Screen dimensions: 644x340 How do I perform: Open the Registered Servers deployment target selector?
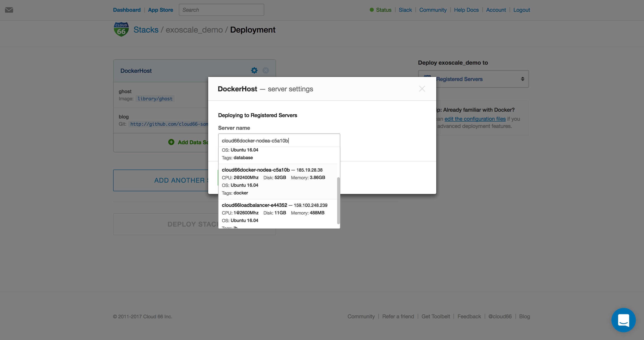pos(473,79)
